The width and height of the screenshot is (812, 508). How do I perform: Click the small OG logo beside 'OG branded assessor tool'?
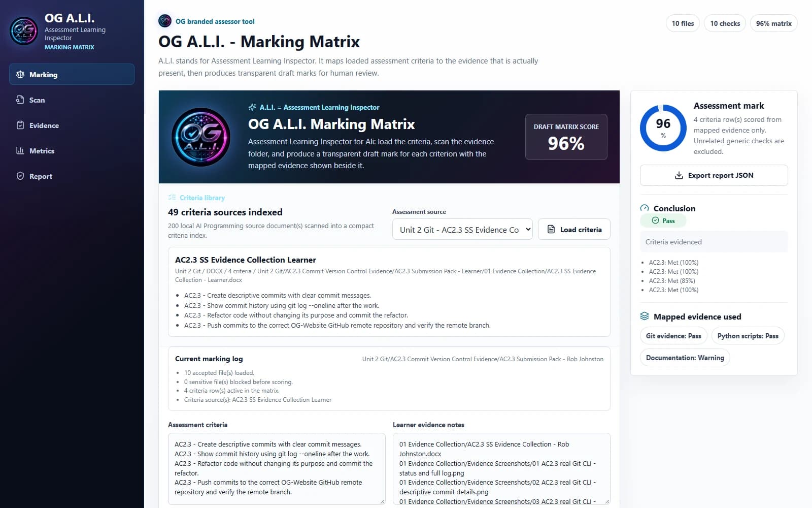click(165, 21)
